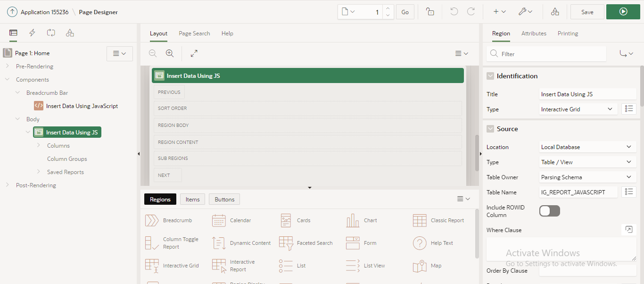Image resolution: width=644 pixels, height=284 pixels.
Task: Switch to the Page Search tab
Action: (194, 33)
